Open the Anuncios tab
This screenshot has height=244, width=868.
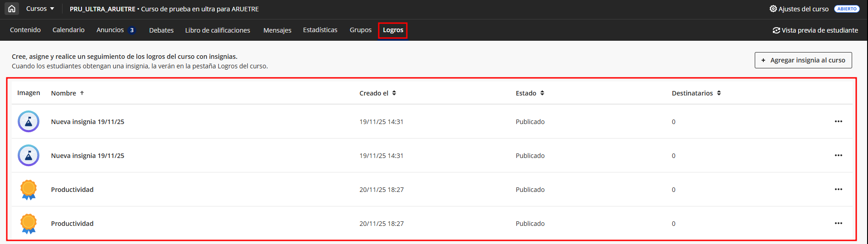point(110,30)
